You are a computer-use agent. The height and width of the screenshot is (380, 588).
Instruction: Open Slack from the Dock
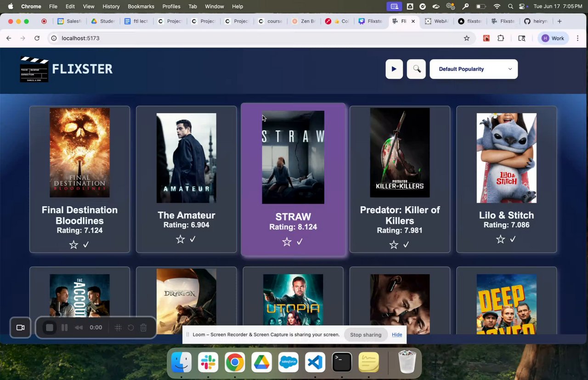[x=208, y=363]
